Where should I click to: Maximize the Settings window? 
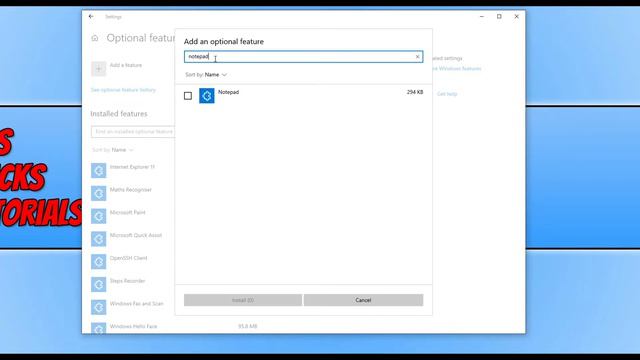(499, 17)
